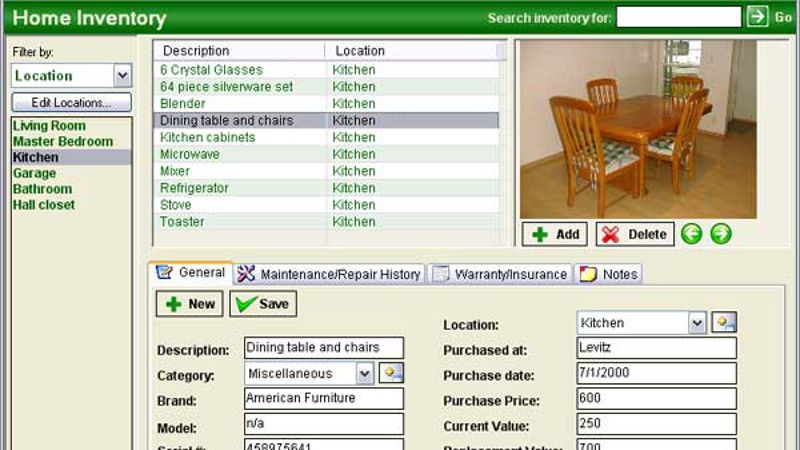Select the Toaster row
Image resolution: width=800 pixels, height=450 pixels.
click(327, 221)
